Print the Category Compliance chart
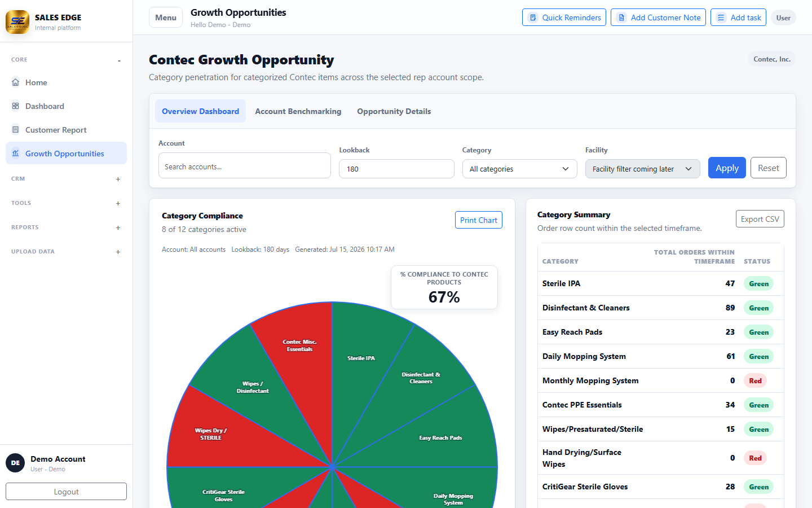Screen dimensions: 812x508 (x=478, y=220)
